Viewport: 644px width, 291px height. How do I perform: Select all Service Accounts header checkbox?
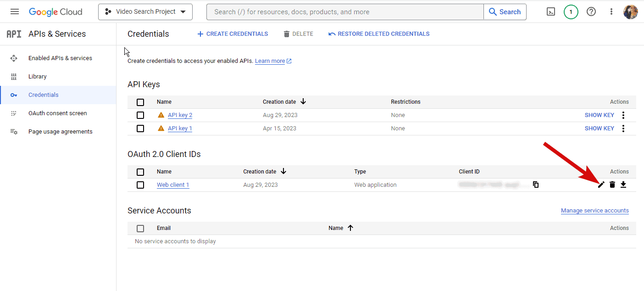pos(140,229)
